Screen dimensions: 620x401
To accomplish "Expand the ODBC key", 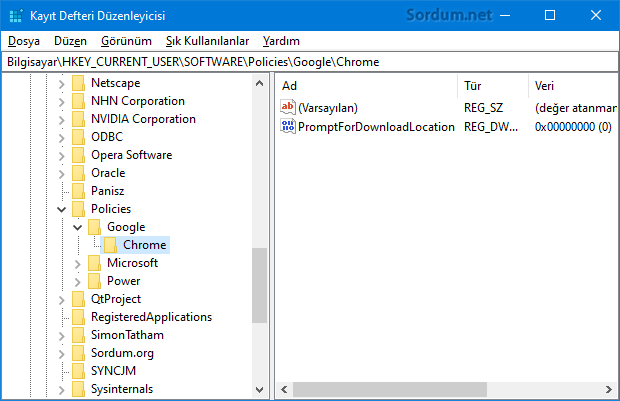I will (61, 138).
